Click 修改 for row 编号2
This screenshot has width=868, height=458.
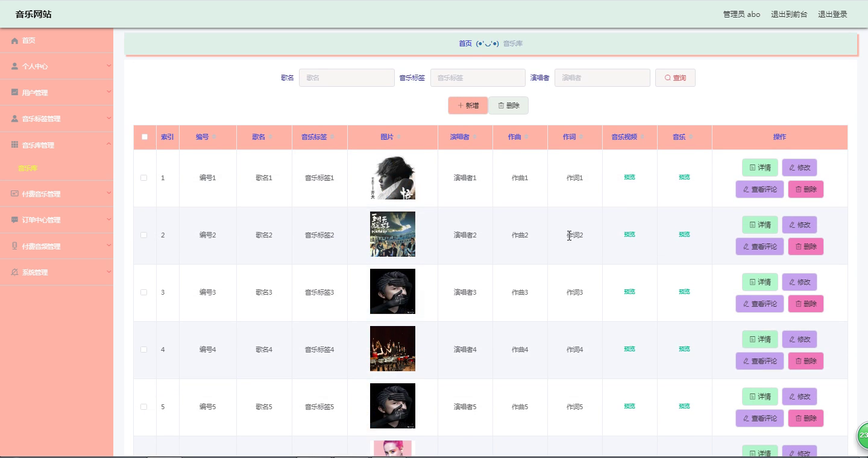(x=799, y=225)
